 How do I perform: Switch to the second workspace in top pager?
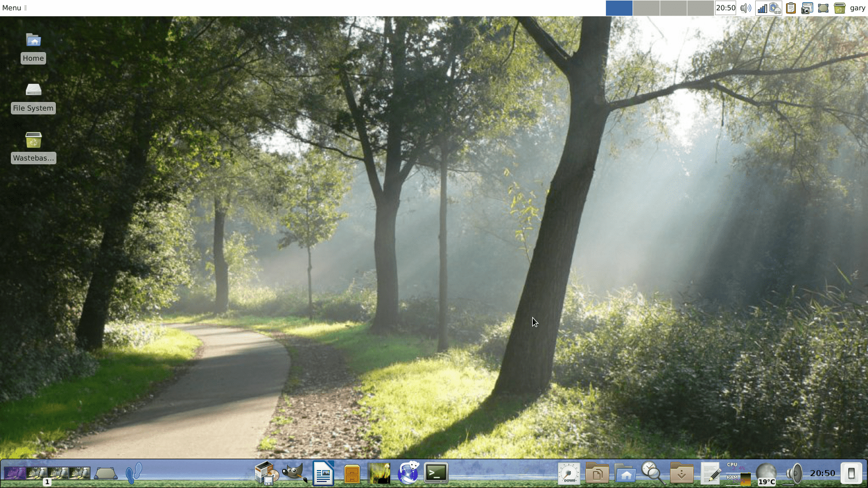[646, 8]
